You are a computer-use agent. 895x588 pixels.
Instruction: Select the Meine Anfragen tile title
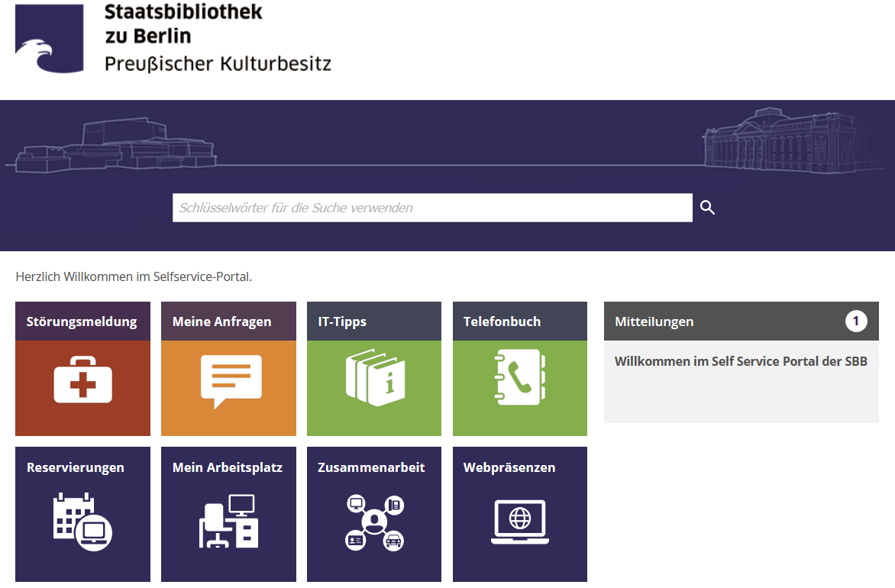221,322
